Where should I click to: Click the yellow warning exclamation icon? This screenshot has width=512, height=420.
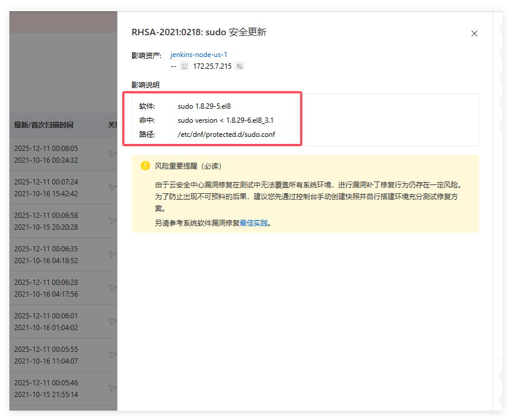(x=145, y=166)
